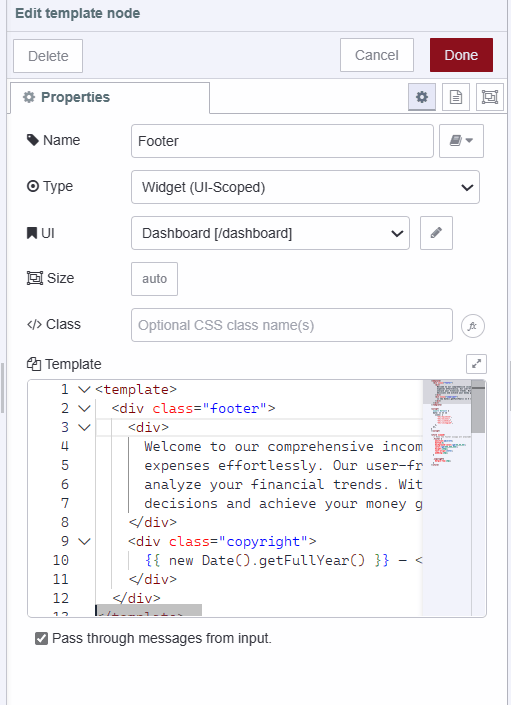
Task: Collapse code fold on line 3
Action: pos(84,427)
